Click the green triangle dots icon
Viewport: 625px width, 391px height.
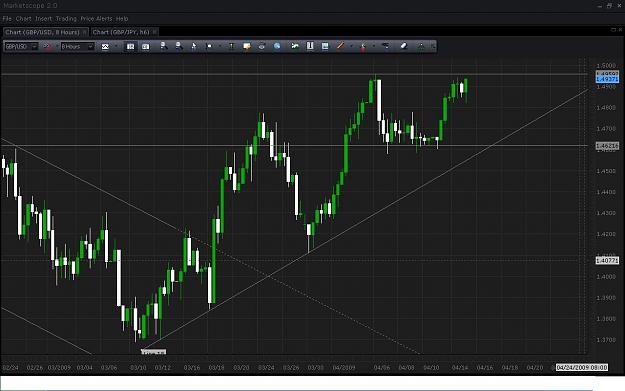tap(421, 47)
